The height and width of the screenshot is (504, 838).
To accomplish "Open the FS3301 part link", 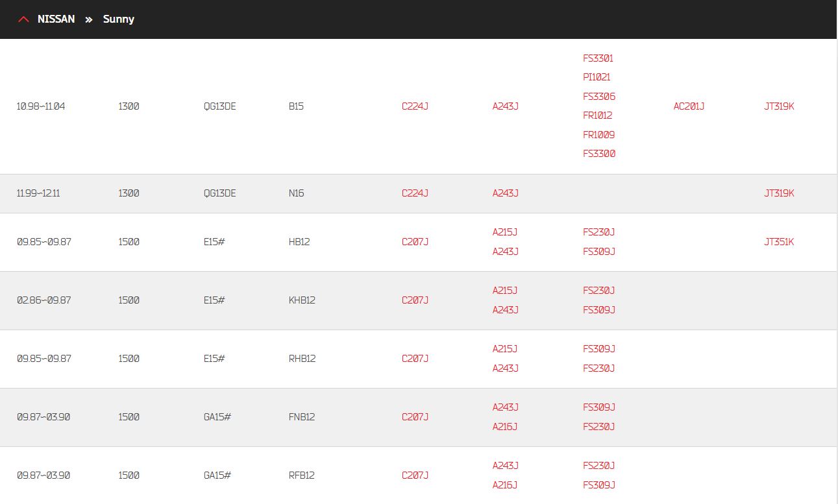I will pos(598,58).
